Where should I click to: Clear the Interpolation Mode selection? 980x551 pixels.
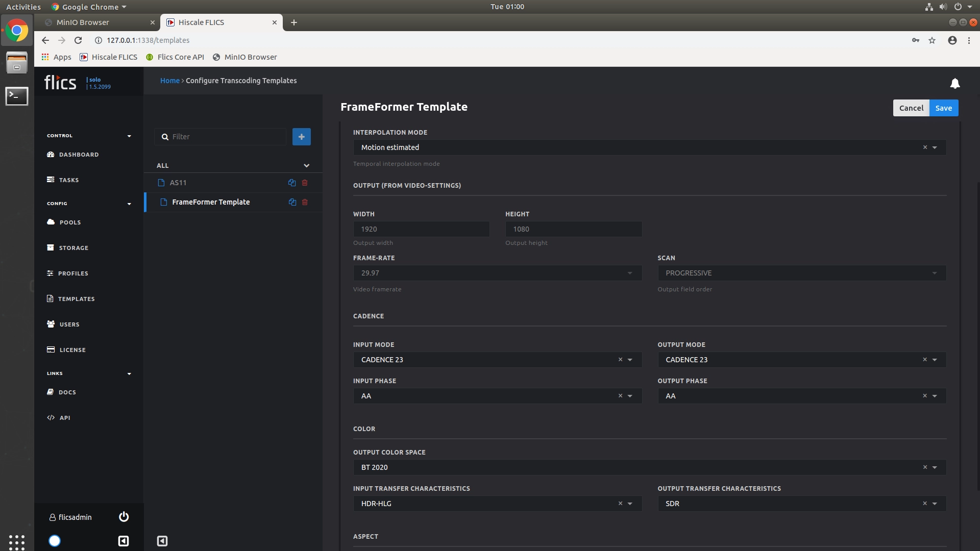pyautogui.click(x=924, y=147)
